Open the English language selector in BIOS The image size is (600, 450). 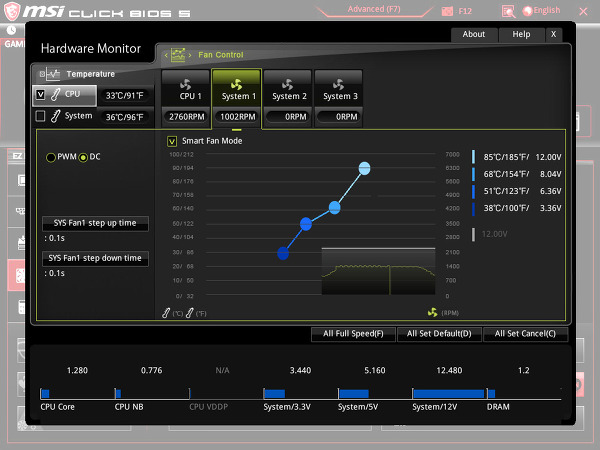pos(542,11)
